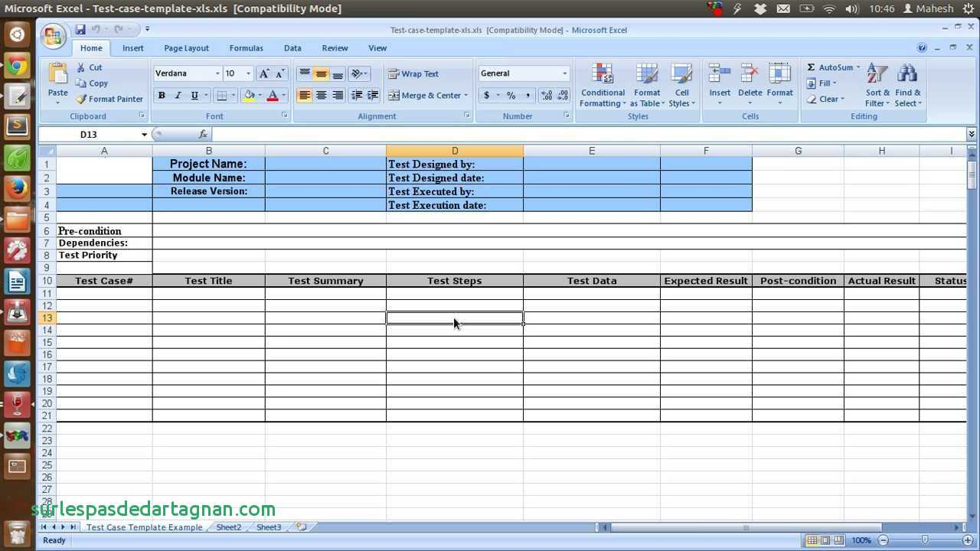This screenshot has width=980, height=551.
Task: Apply Percent Style number format
Action: 510,95
